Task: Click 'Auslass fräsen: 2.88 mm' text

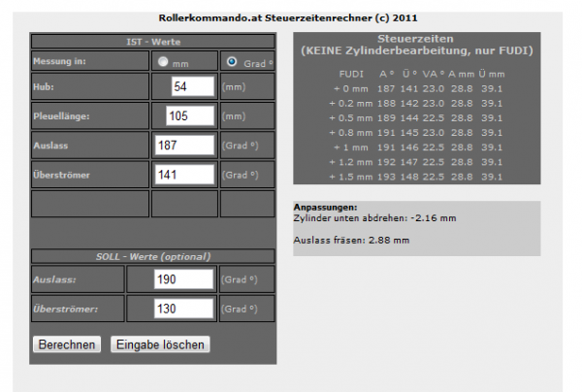Action: tap(351, 241)
